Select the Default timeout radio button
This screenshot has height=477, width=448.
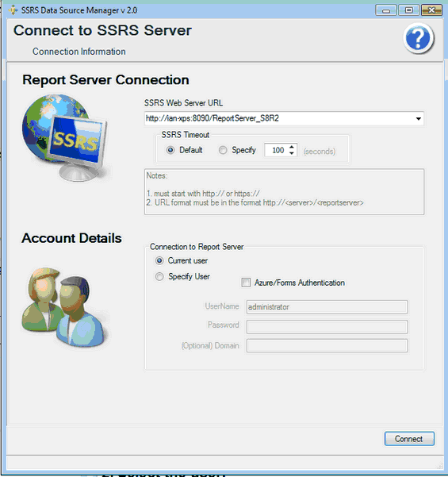point(170,150)
